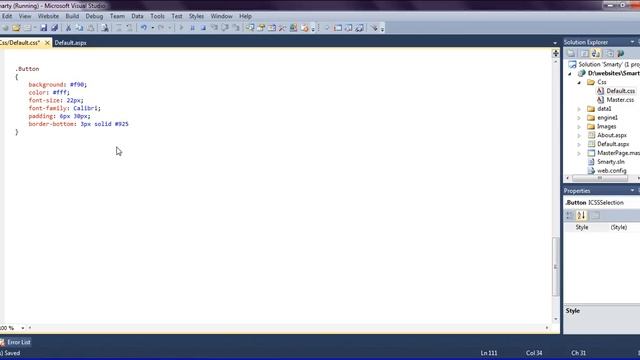This screenshot has height=360, width=640.
Task: Collapse the Css folder in Solution Explorer
Action: pyautogui.click(x=579, y=82)
